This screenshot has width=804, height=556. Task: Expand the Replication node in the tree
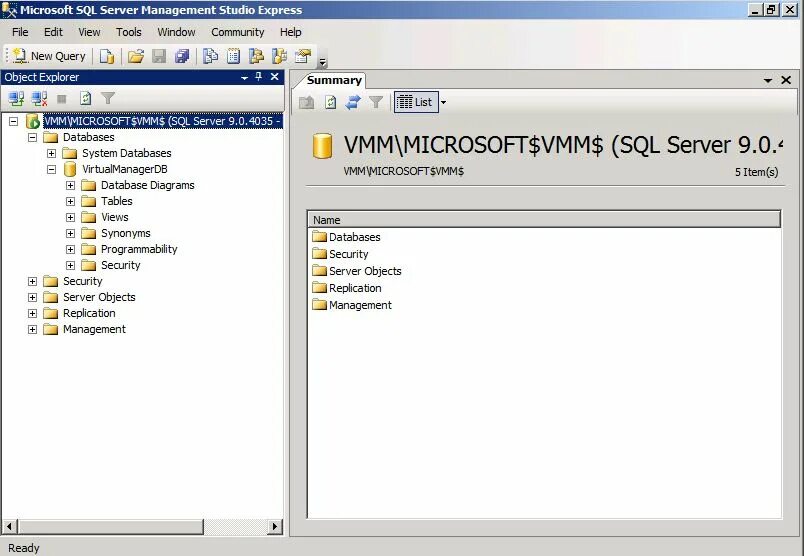pyautogui.click(x=32, y=313)
